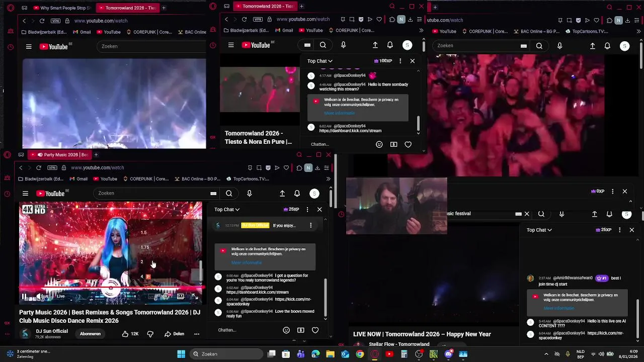Screen dimensions: 644x362
Task: Select Party Music 2026 browser tab
Action: click(60, 155)
